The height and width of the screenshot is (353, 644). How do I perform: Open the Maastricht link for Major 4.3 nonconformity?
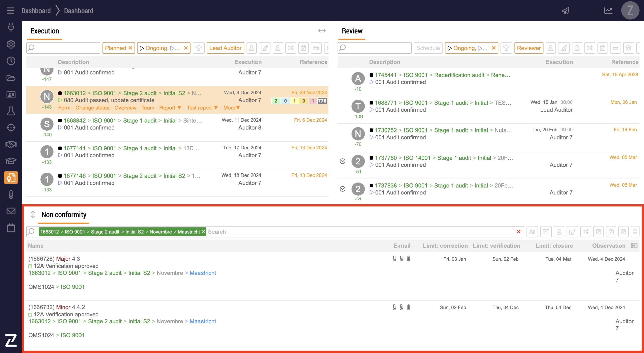[x=203, y=273]
